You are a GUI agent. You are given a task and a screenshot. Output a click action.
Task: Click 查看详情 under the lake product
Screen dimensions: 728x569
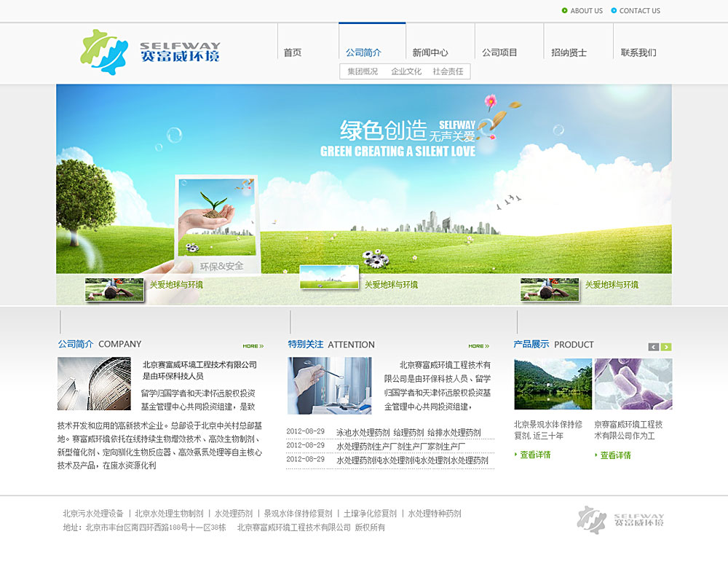click(x=535, y=455)
